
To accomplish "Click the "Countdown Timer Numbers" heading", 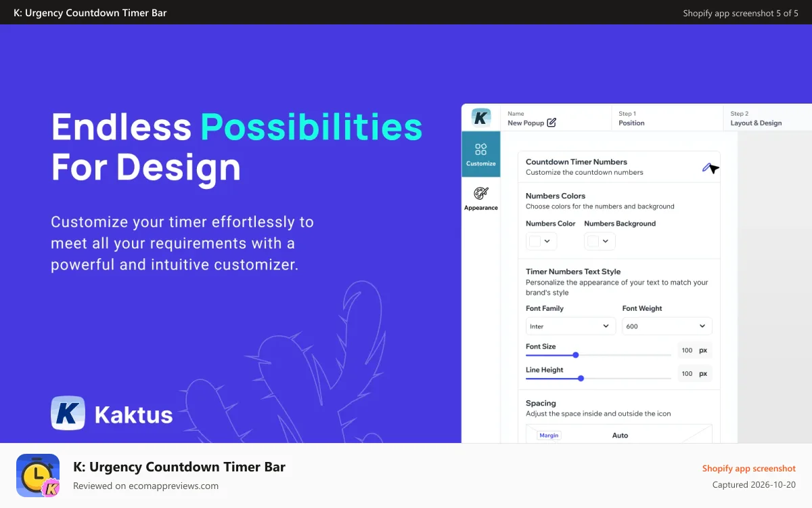I will tap(577, 162).
